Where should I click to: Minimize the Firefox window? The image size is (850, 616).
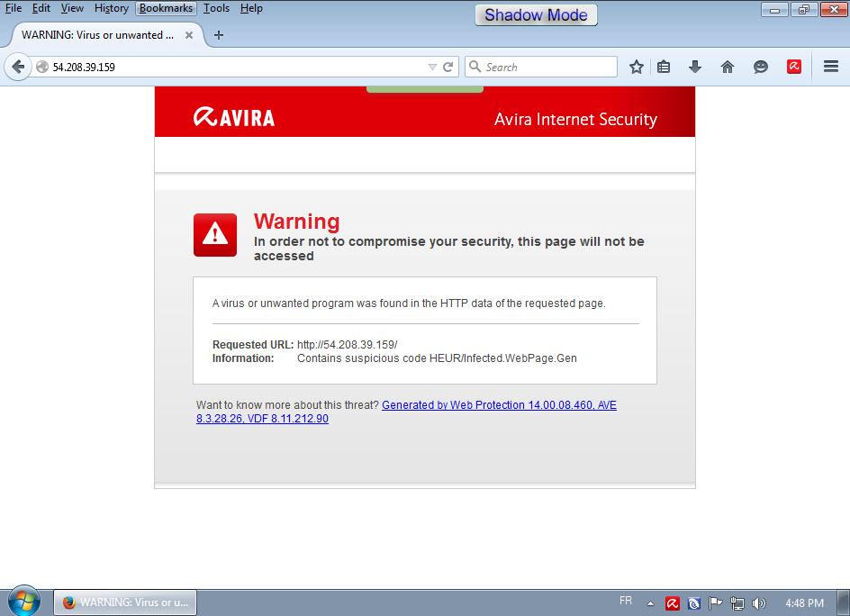[x=774, y=9]
